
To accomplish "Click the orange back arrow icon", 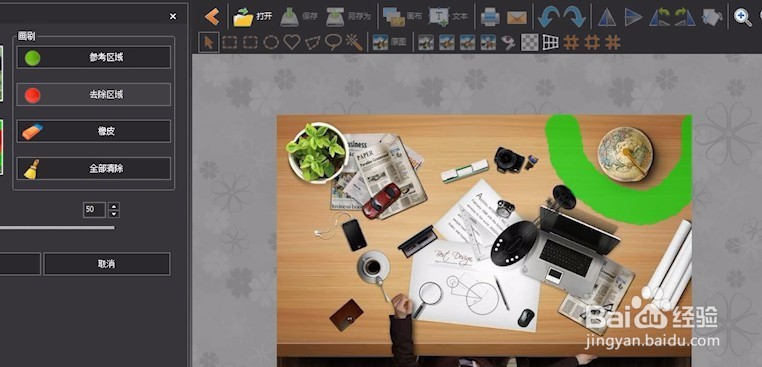I will point(212,17).
